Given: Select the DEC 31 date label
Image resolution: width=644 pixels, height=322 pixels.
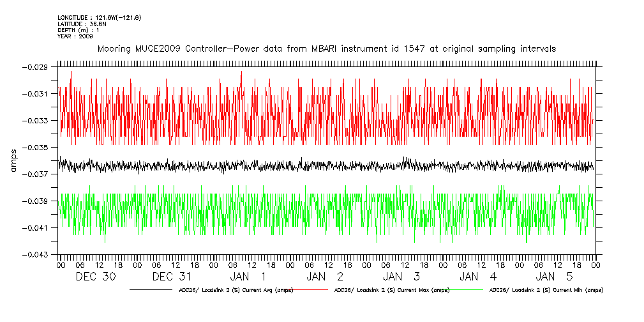Looking at the screenshot, I should coord(172,277).
